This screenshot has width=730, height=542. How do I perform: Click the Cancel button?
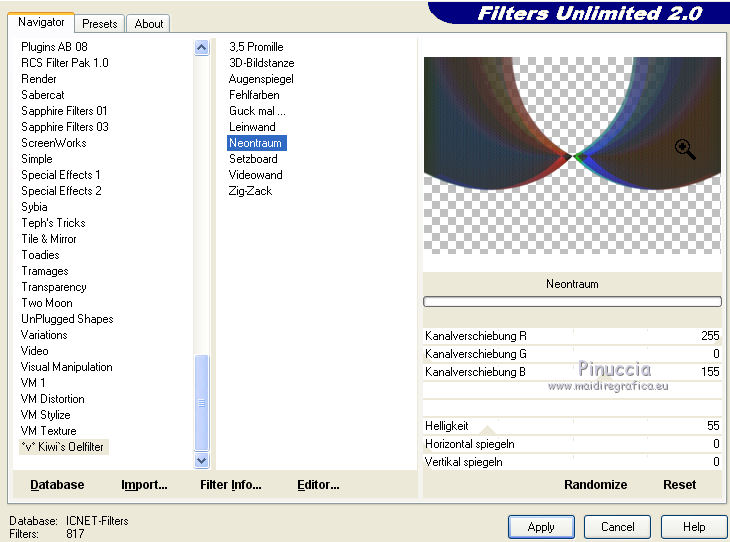617,527
